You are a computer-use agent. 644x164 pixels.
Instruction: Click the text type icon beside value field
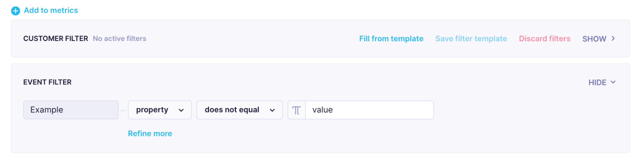point(296,110)
